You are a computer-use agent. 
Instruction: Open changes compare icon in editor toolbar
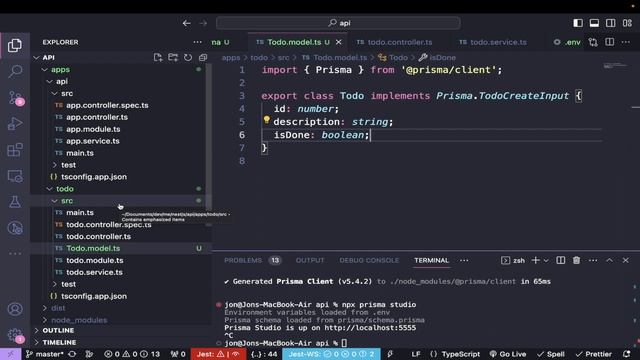pyautogui.click(x=593, y=42)
